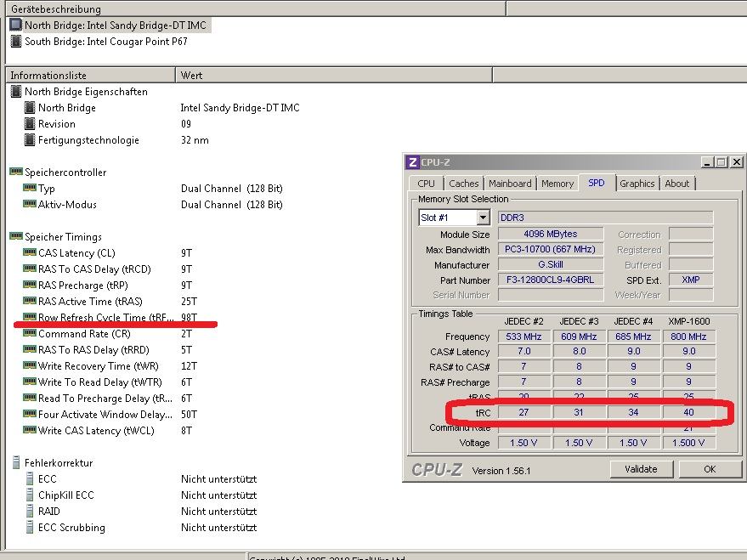Click the 'ECC Scrubbing' row label
The image size is (747, 560).
tap(71, 528)
